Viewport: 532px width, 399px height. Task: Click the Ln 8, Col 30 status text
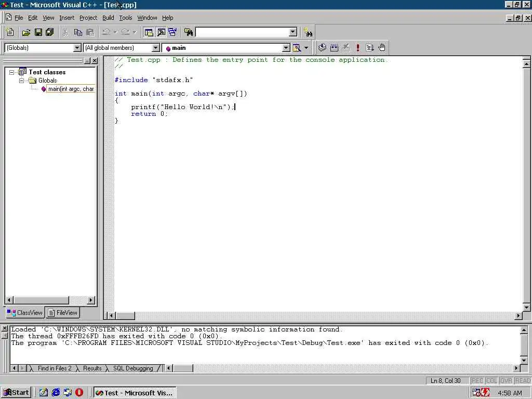coord(445,381)
